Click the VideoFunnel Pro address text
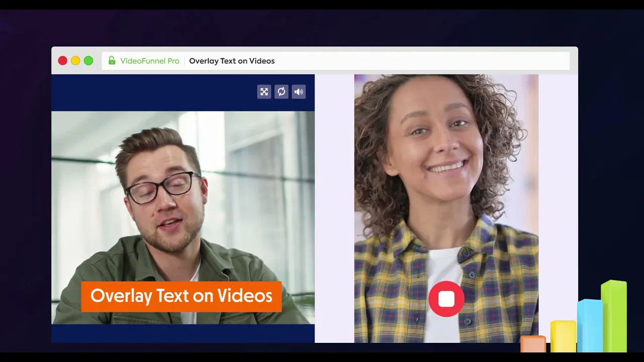 point(150,61)
